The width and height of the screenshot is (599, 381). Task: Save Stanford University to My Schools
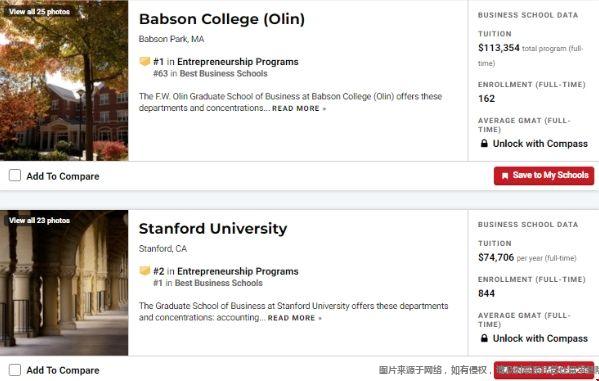point(544,370)
